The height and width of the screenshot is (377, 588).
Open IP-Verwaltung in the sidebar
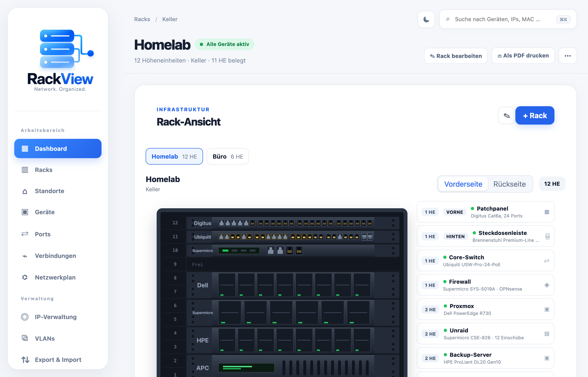pos(58,317)
